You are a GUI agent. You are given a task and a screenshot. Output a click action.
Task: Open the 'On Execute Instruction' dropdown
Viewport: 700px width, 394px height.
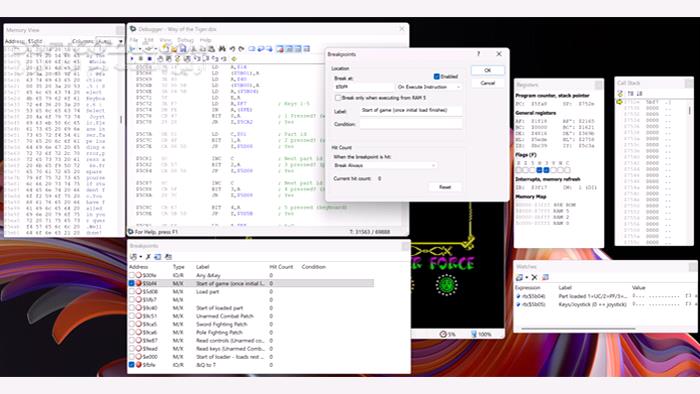(x=428, y=87)
